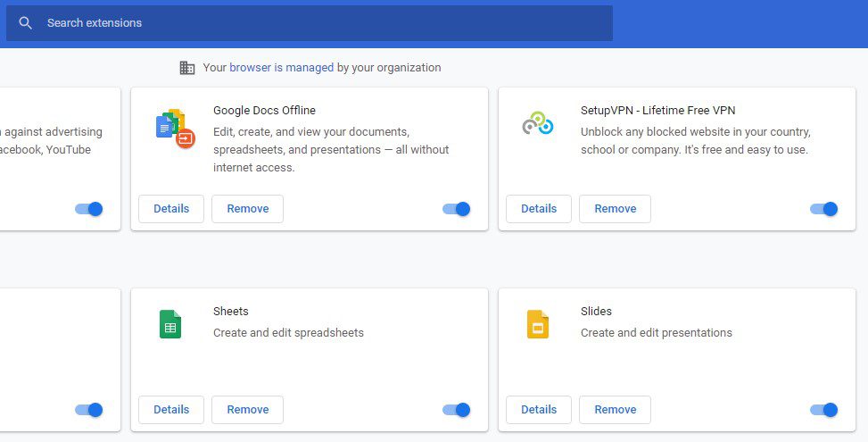Screen dimensions: 868x442
Task: Click the SetupVPN extension icon
Action: 538,123
